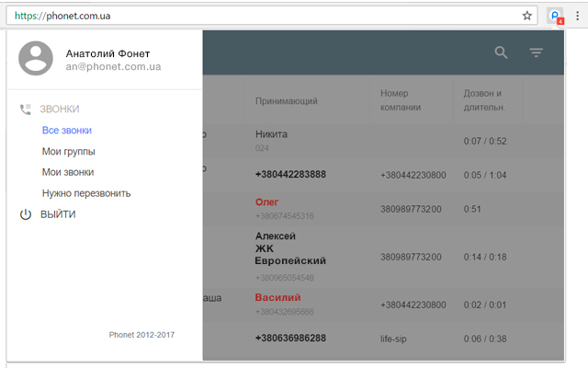
Task: Click Олег's number +380674545316
Action: click(x=285, y=216)
